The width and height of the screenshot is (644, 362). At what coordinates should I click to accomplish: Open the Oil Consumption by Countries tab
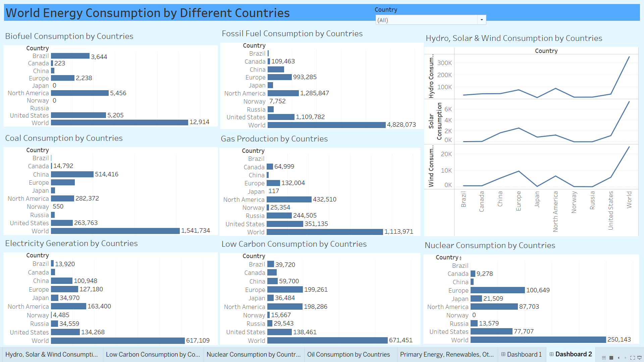pos(348,354)
